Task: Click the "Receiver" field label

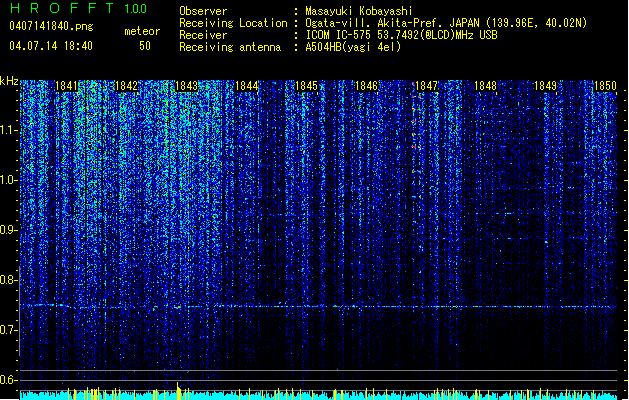Action: pos(203,35)
